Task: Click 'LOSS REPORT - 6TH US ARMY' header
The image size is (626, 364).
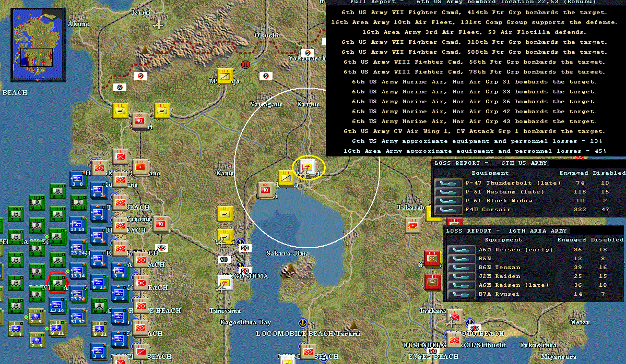Action: tap(491, 163)
